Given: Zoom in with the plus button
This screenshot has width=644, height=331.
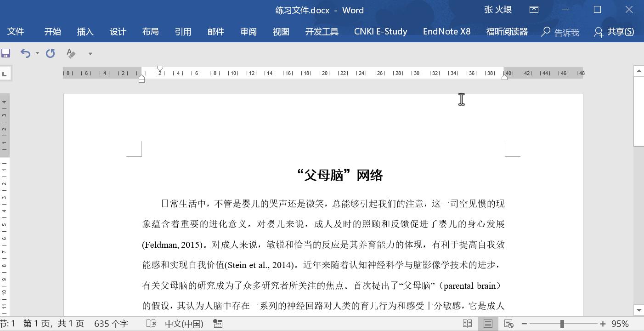Looking at the screenshot, I should [x=603, y=324].
